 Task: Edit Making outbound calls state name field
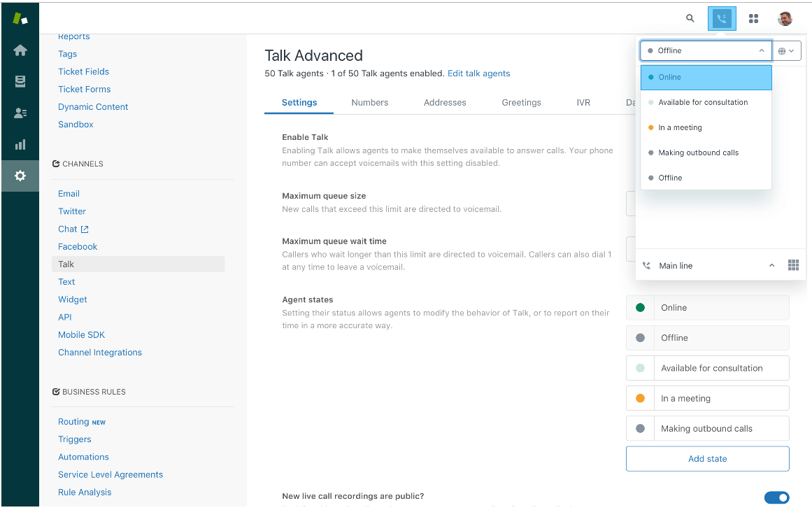point(721,429)
